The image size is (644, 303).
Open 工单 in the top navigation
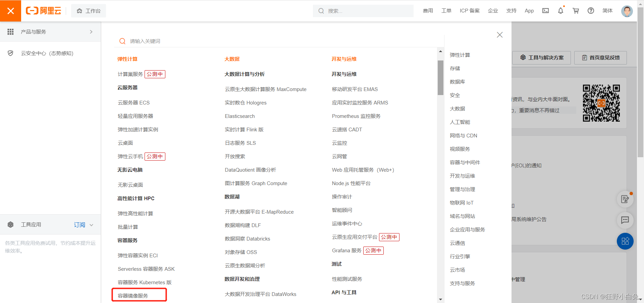[446, 11]
